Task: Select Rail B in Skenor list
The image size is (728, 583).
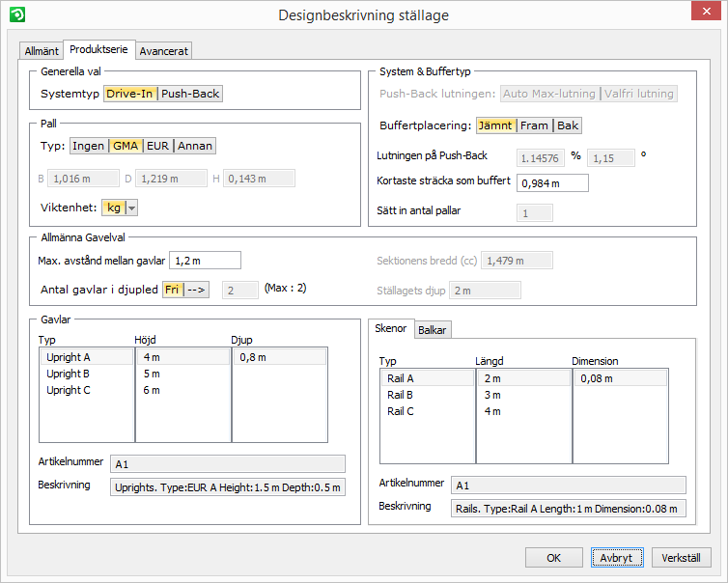Action: [428, 395]
